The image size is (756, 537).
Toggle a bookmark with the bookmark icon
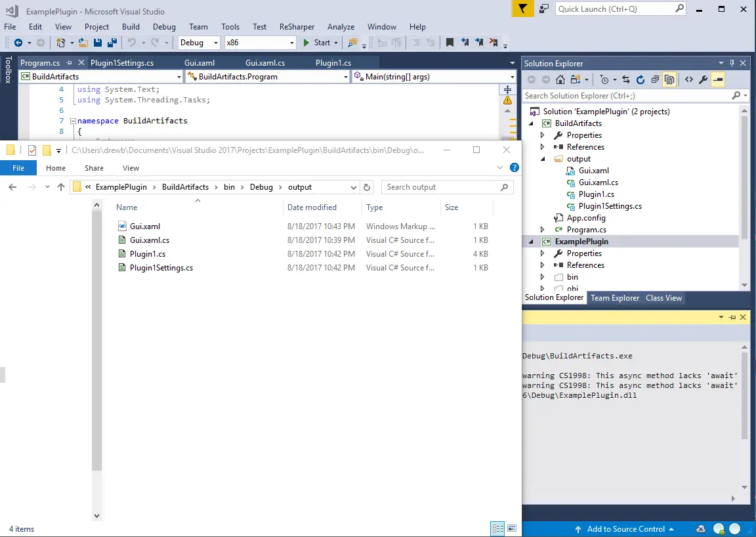450,43
